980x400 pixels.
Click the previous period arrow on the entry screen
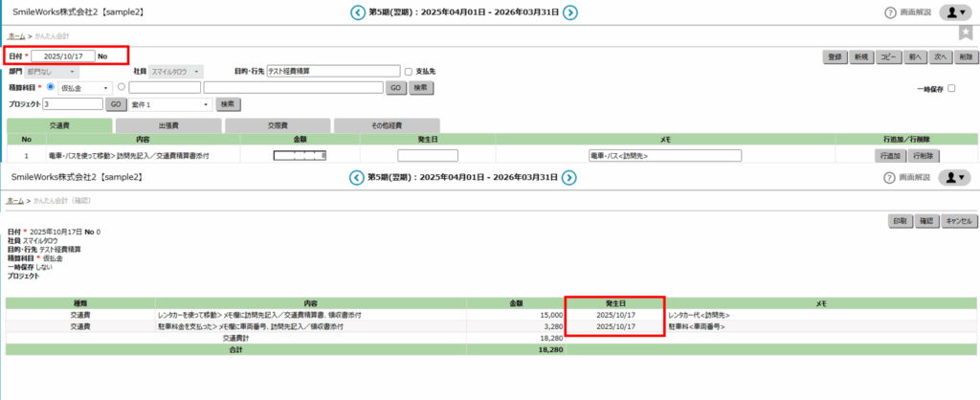358,12
